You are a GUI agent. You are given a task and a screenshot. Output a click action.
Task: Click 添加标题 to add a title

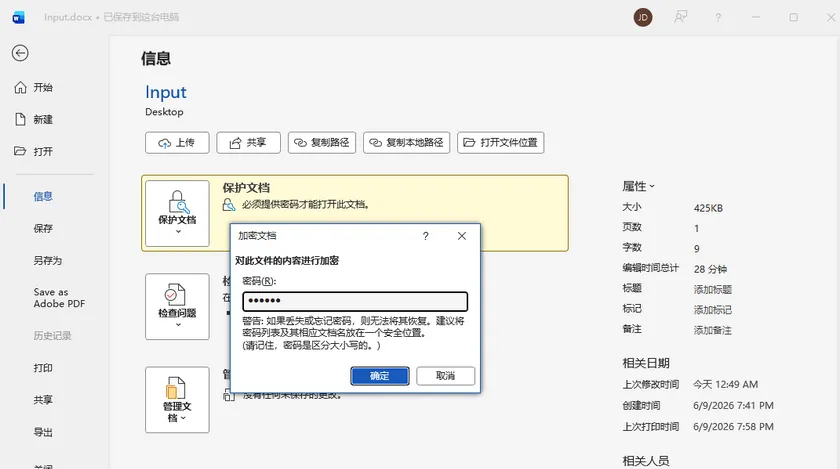(x=712, y=289)
